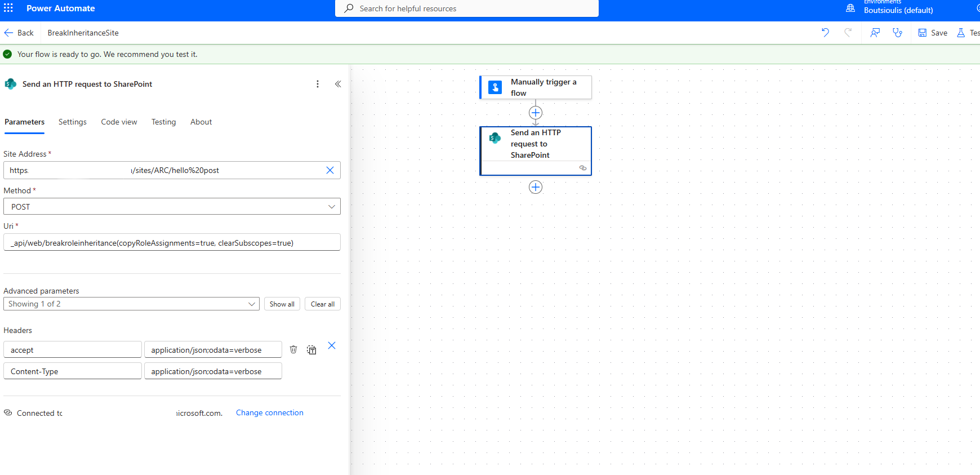Screen dimensions: 980x475
Task: Select the Manually trigger a flow card
Action: point(536,87)
